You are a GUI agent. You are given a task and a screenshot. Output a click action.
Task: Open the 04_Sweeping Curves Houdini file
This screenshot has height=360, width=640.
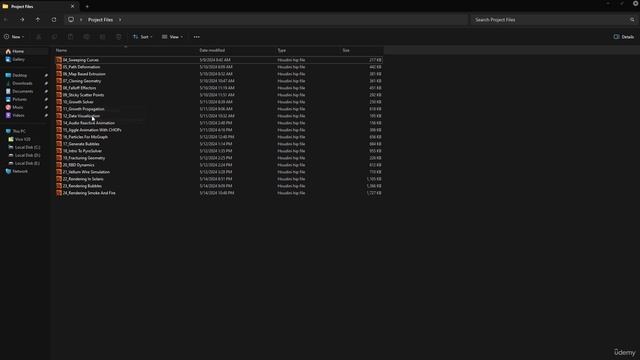219,60
